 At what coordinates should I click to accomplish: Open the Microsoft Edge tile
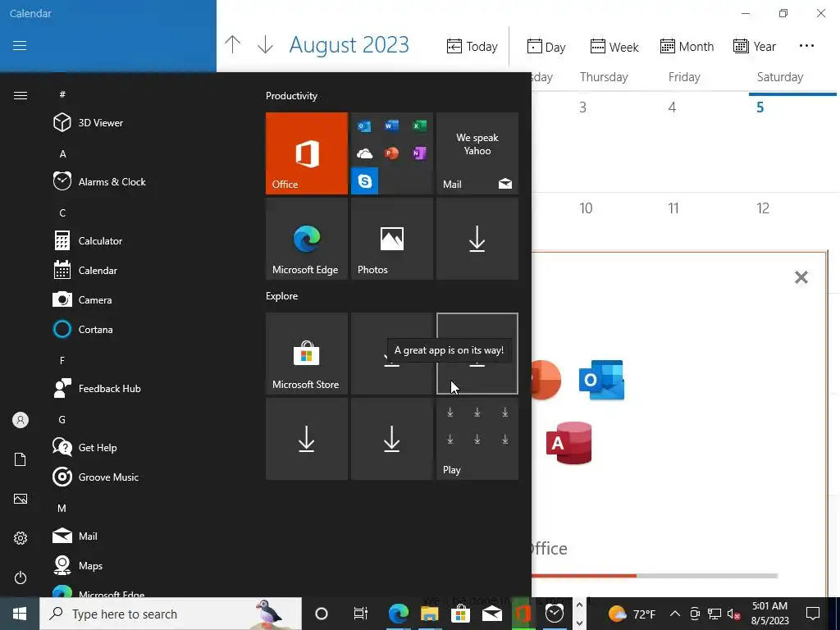[307, 239]
